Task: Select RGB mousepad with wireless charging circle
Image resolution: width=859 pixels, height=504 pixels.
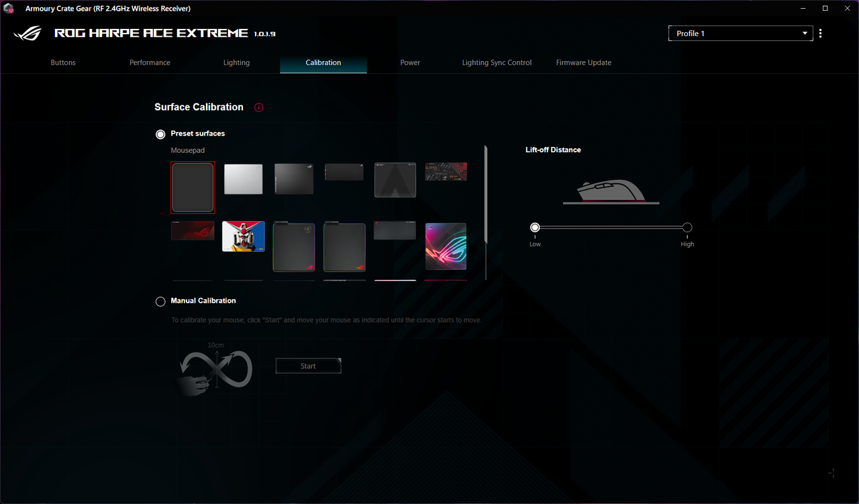Action: tap(294, 247)
